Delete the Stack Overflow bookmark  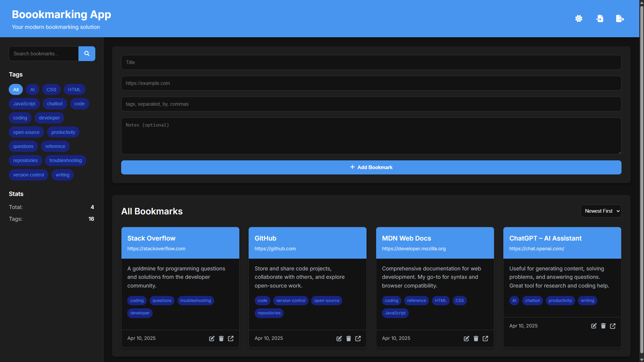click(221, 339)
